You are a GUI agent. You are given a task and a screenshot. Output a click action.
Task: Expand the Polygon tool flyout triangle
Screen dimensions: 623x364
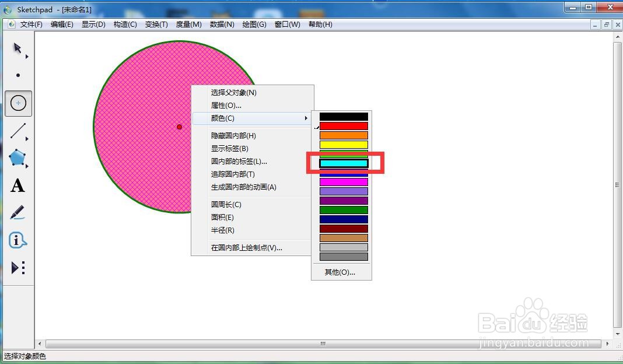pyautogui.click(x=27, y=166)
